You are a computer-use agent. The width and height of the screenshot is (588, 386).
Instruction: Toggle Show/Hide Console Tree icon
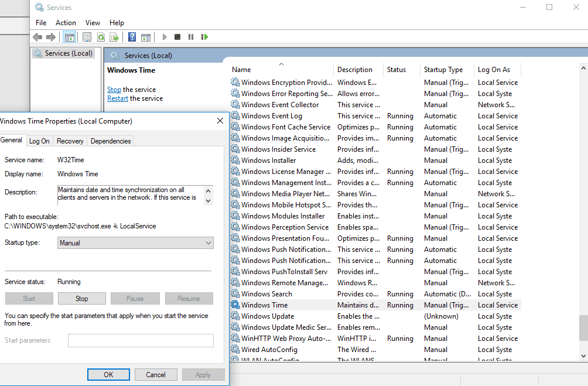pyautogui.click(x=70, y=37)
